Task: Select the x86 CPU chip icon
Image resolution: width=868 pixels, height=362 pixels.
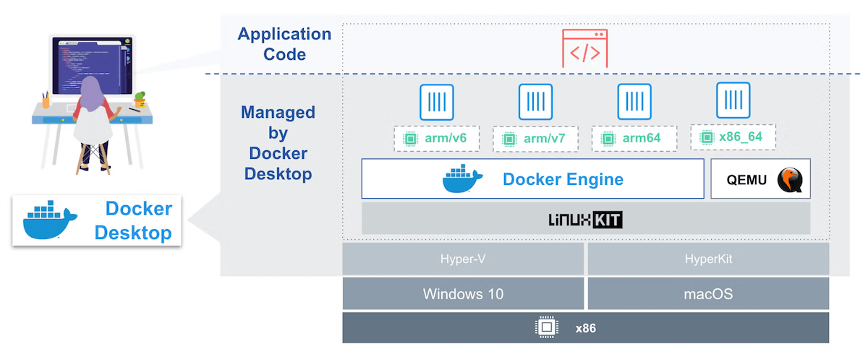Action: pyautogui.click(x=547, y=328)
